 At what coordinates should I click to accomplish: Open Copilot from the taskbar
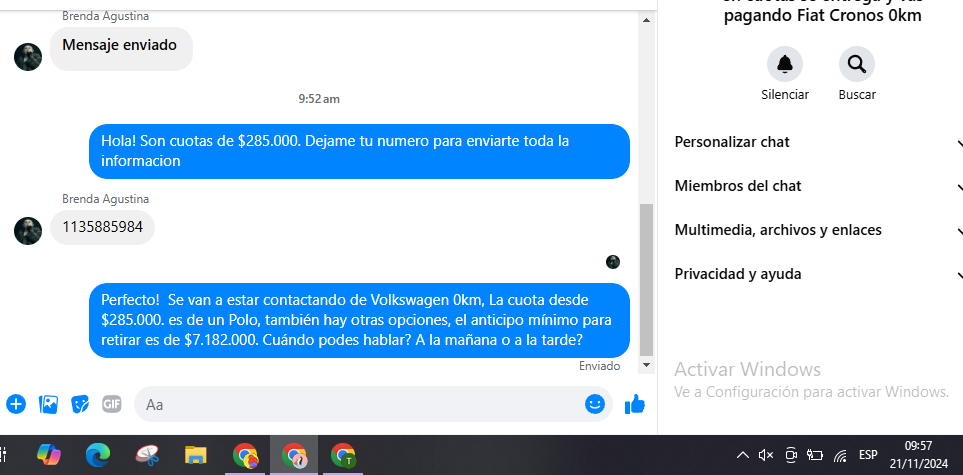49,455
